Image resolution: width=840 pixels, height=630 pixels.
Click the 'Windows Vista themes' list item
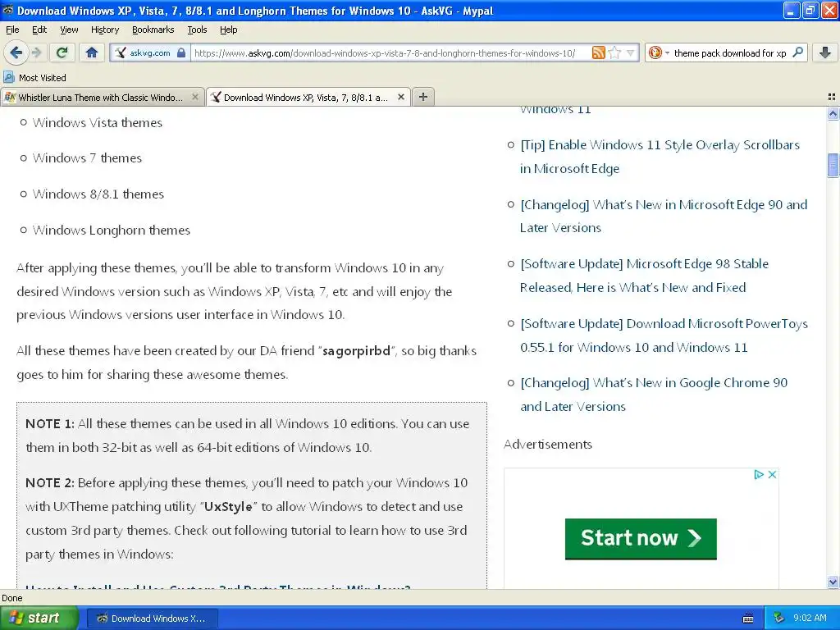tap(97, 123)
